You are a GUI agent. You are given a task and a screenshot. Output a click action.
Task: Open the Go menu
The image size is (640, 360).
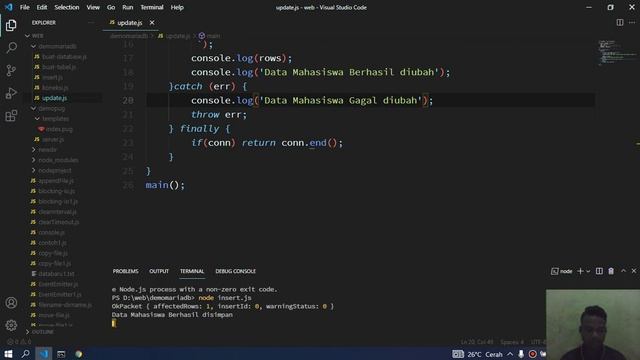point(111,7)
